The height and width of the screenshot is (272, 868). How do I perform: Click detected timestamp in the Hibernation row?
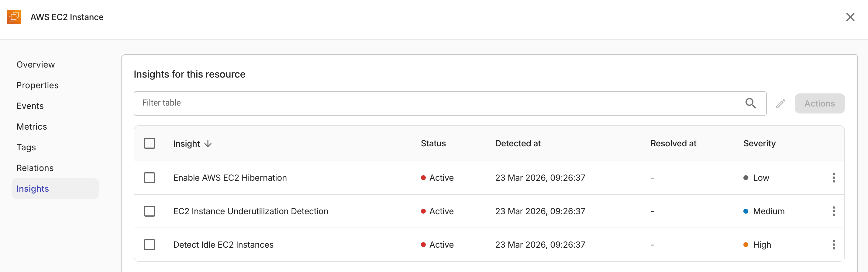pyautogui.click(x=540, y=177)
